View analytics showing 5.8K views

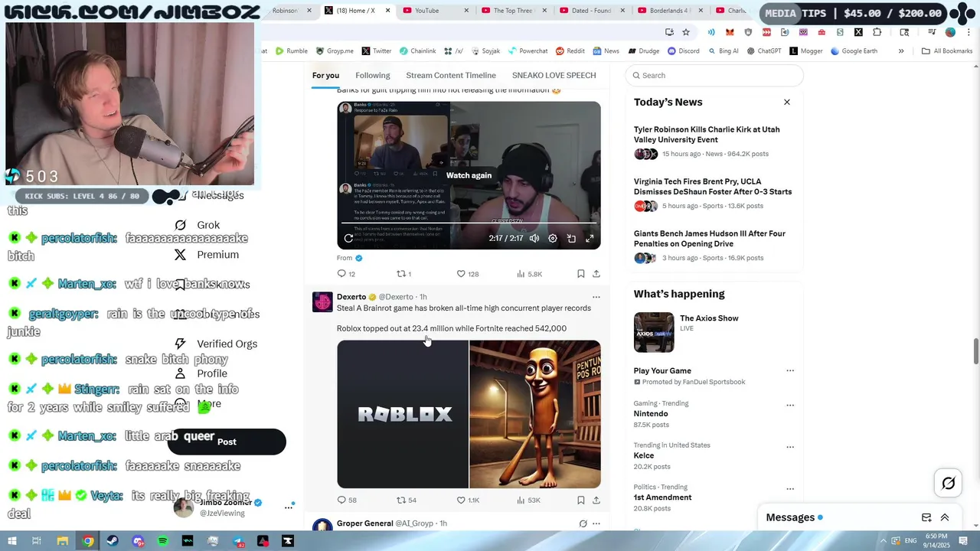point(529,274)
